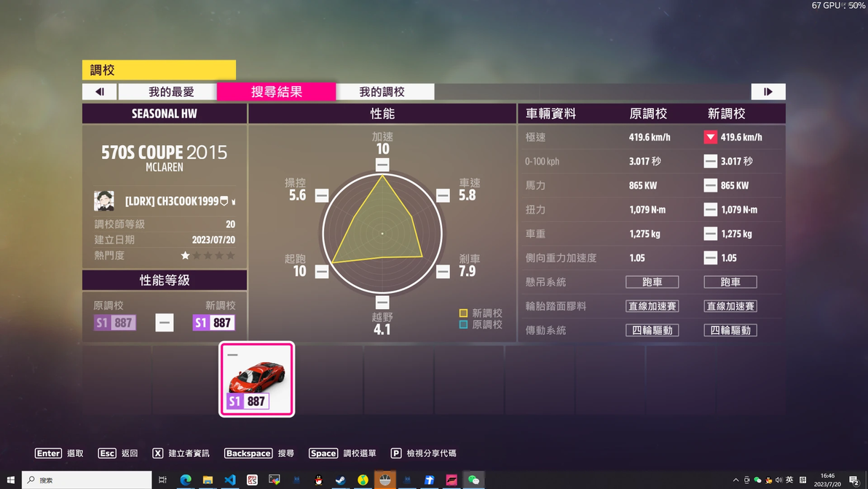
Task: Click the SEASONAL HW tune name header
Action: pos(165,114)
